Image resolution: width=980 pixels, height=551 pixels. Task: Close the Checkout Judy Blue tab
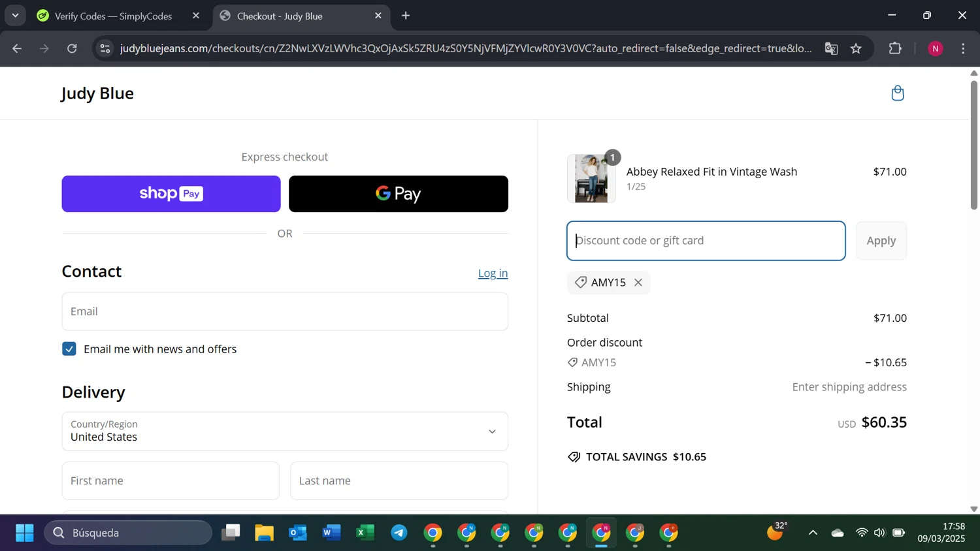tap(378, 16)
